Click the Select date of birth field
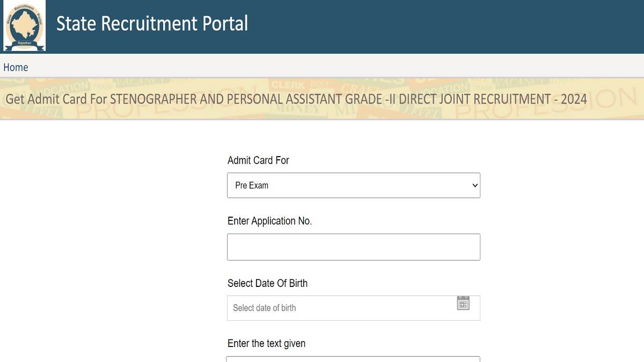The width and height of the screenshot is (644, 362). [x=354, y=308]
